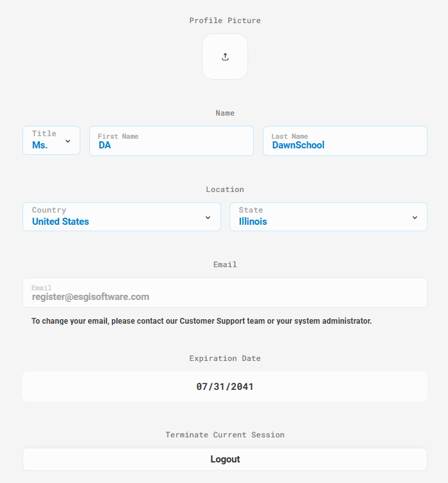
Task: Open the State dropdown showing Illinois
Action: pyautogui.click(x=328, y=217)
